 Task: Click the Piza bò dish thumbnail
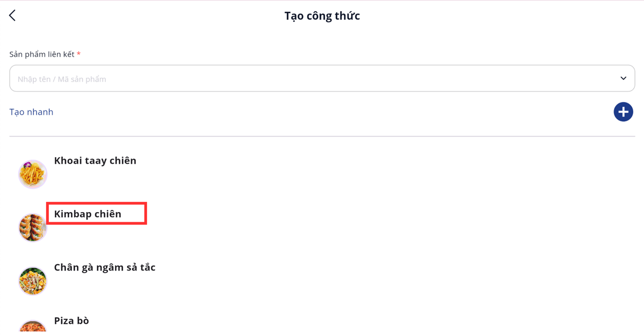point(33,328)
